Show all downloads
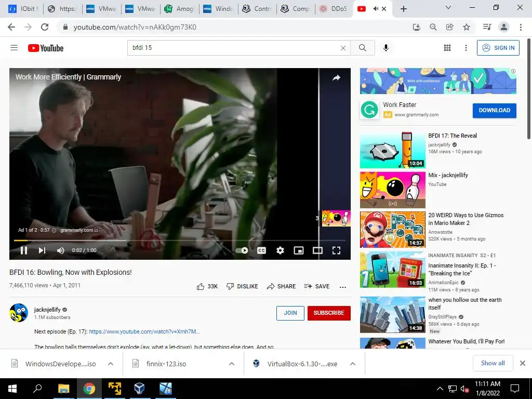The height and width of the screenshot is (399, 532). pyautogui.click(x=493, y=363)
